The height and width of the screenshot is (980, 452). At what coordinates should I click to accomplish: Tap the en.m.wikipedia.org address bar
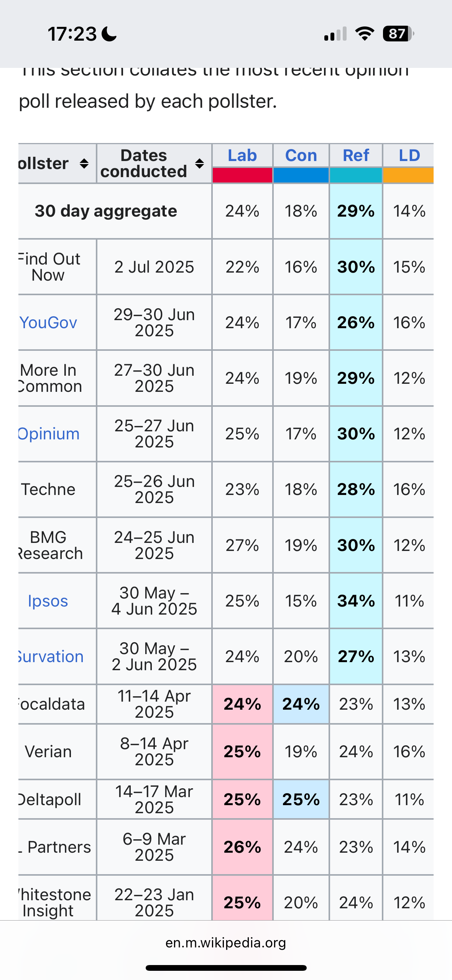(x=226, y=942)
